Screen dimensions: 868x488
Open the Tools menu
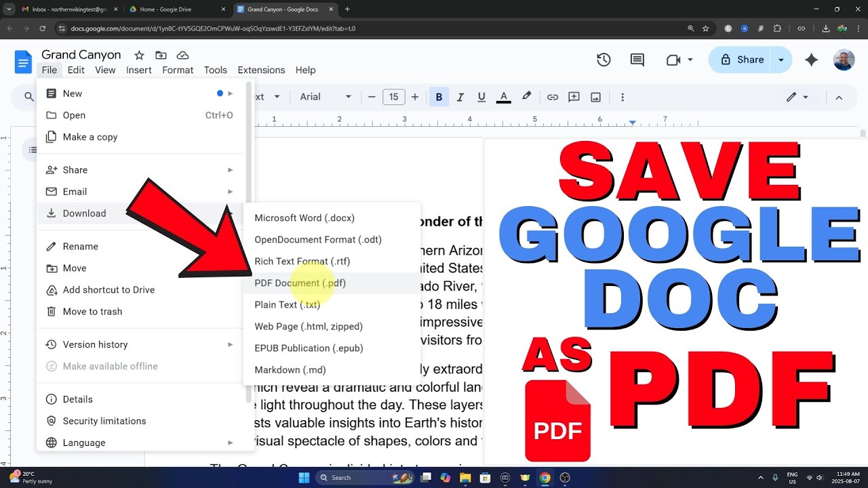coord(216,70)
